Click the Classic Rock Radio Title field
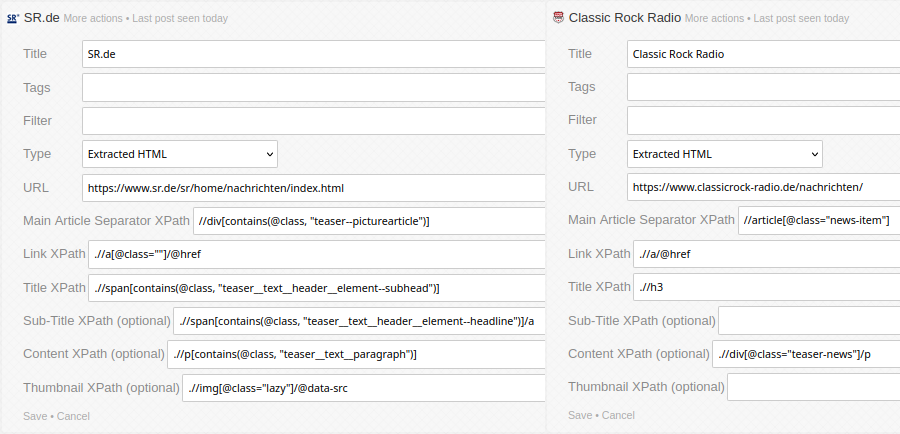This screenshot has width=900, height=434. click(763, 54)
